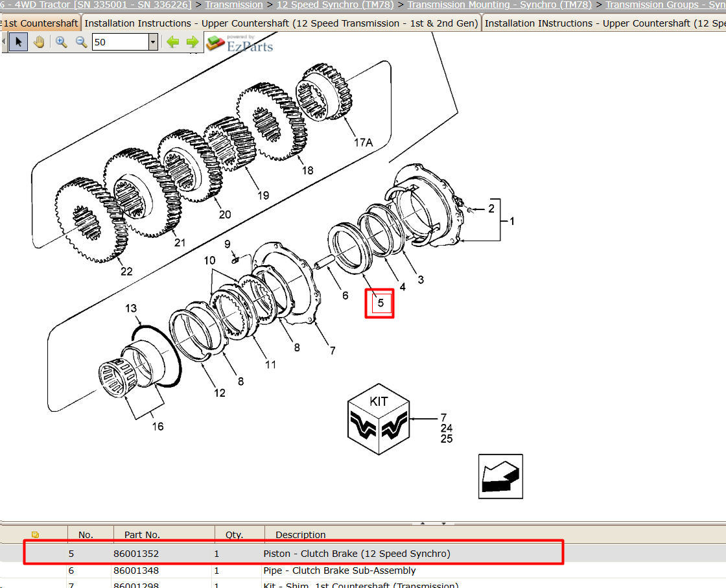
Task: Open Installation Instructions 1st & 2nd Gen tab
Action: point(281,23)
